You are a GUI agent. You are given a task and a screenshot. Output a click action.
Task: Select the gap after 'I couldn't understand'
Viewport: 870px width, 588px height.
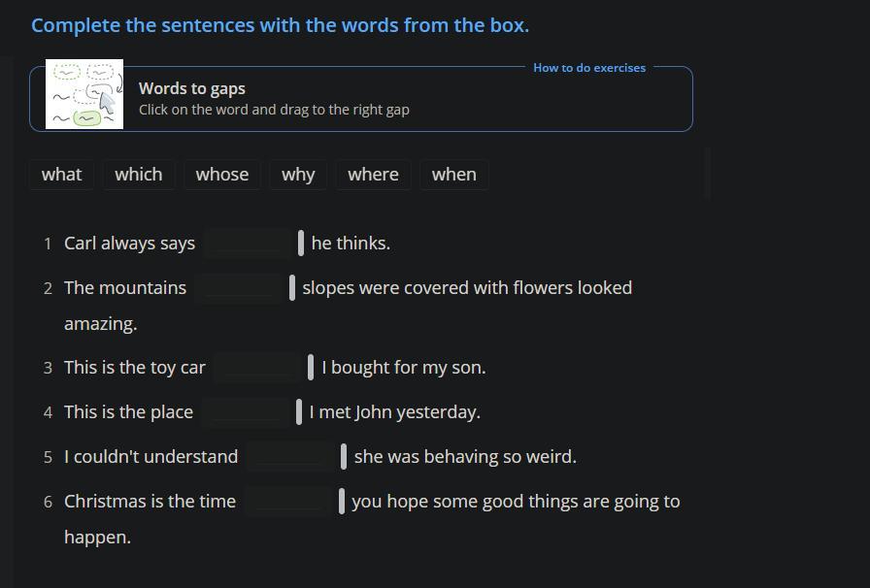click(290, 457)
